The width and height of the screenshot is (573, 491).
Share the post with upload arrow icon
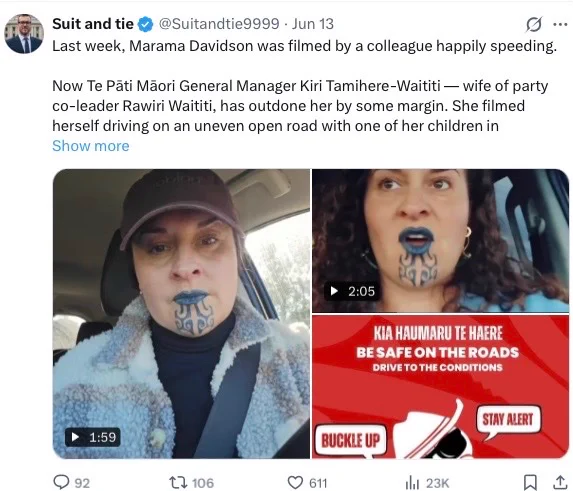click(x=560, y=482)
